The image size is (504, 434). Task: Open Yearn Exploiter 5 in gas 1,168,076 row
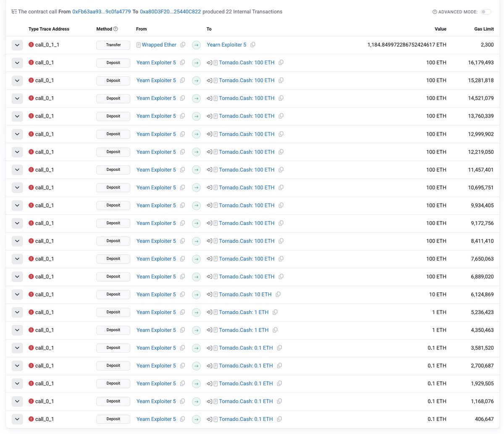(156, 401)
